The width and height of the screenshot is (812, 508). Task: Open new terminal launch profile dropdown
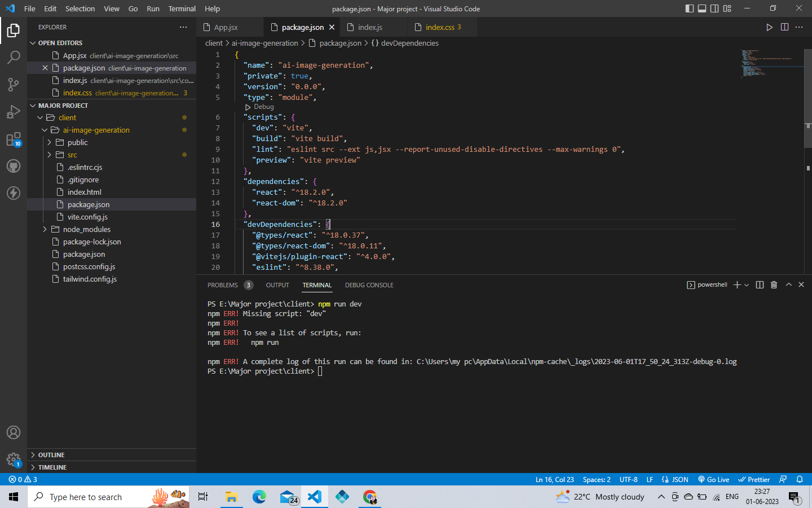coord(747,285)
